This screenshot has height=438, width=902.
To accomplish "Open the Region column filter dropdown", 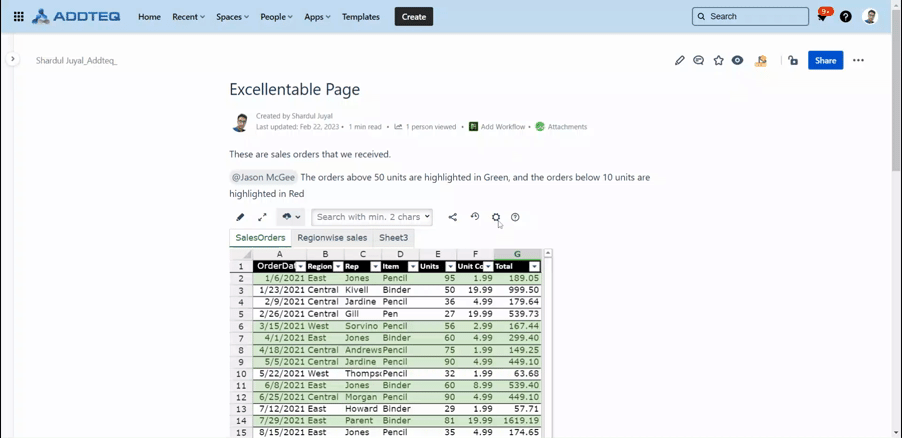I will [x=338, y=266].
